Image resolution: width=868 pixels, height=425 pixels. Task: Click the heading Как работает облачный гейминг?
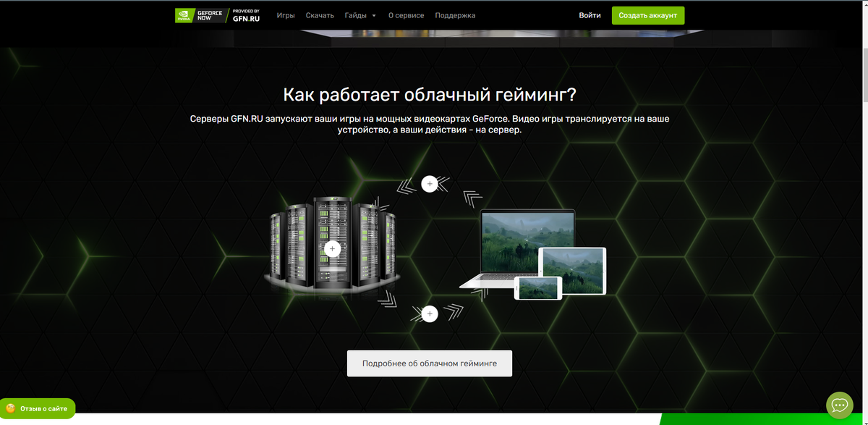pyautogui.click(x=430, y=96)
